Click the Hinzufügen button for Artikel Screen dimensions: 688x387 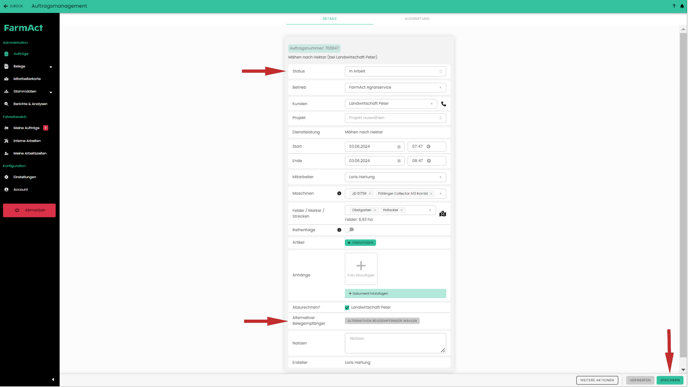tap(360, 243)
